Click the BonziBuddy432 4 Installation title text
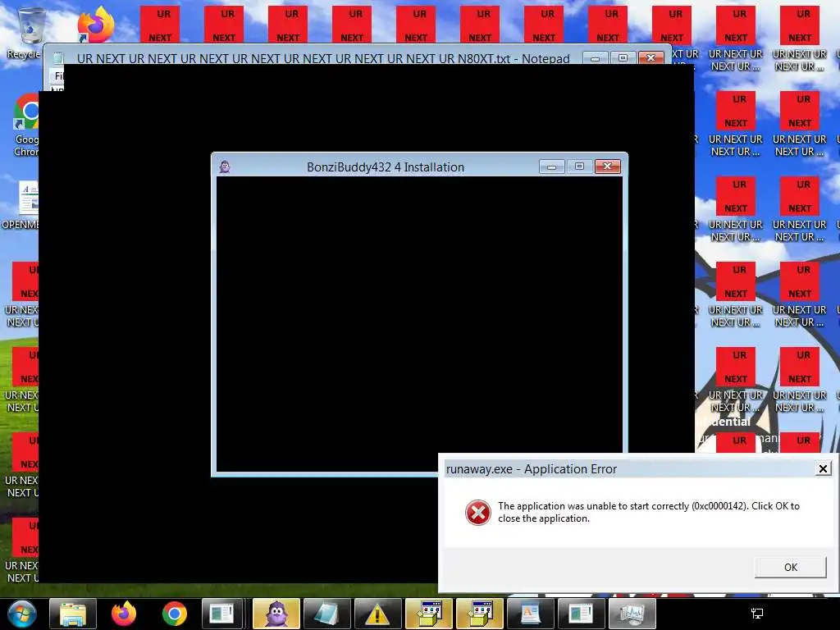This screenshot has height=630, width=840. 386,167
